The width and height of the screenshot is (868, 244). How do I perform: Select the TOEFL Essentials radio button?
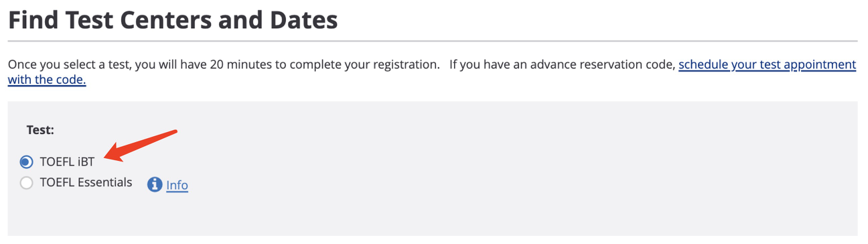click(x=26, y=183)
